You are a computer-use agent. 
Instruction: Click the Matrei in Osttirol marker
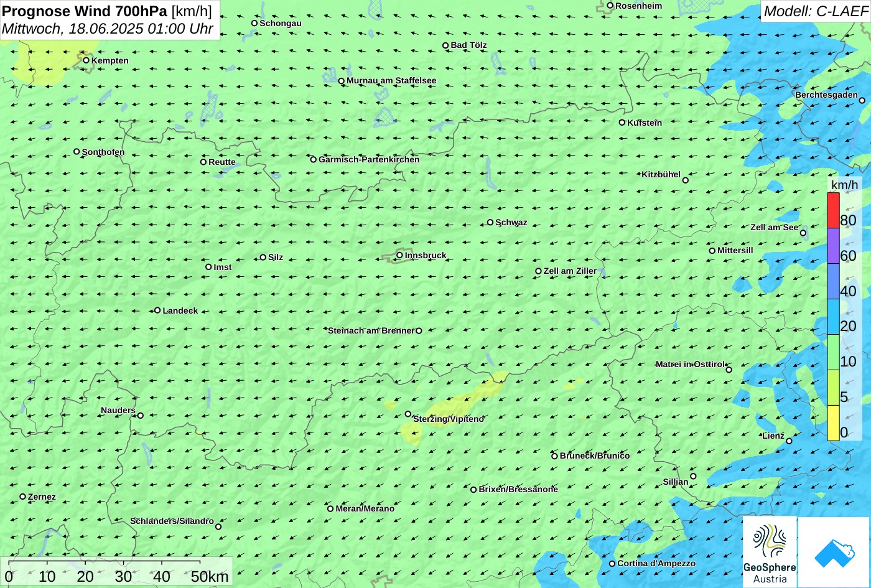pos(729,370)
